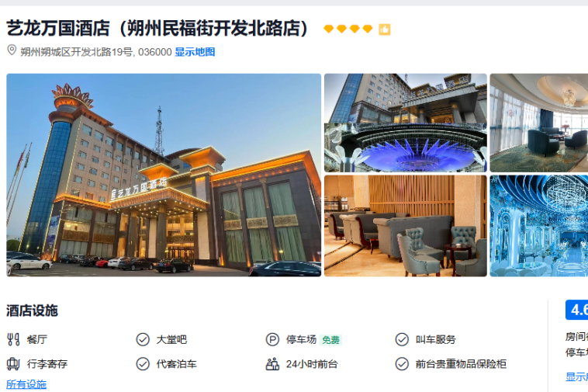The width and height of the screenshot is (588, 392).
Task: Click the parking P icon
Action: [x=272, y=339]
